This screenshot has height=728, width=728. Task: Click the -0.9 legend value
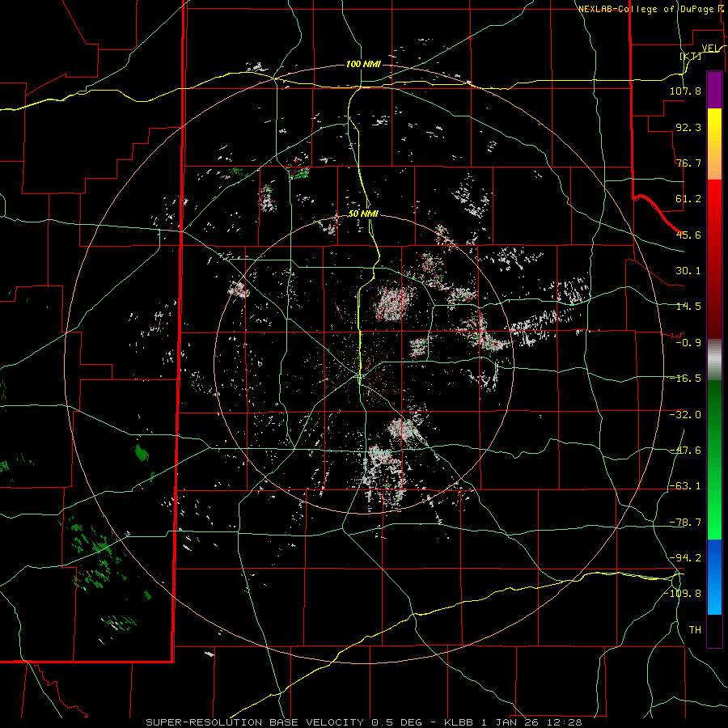(x=688, y=343)
